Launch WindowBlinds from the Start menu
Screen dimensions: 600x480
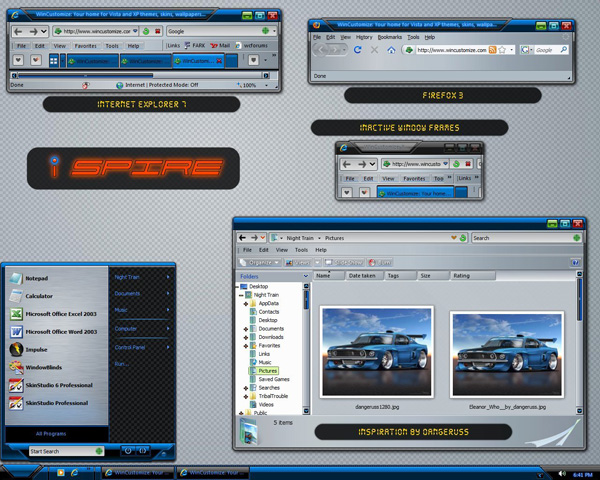pos(56,367)
